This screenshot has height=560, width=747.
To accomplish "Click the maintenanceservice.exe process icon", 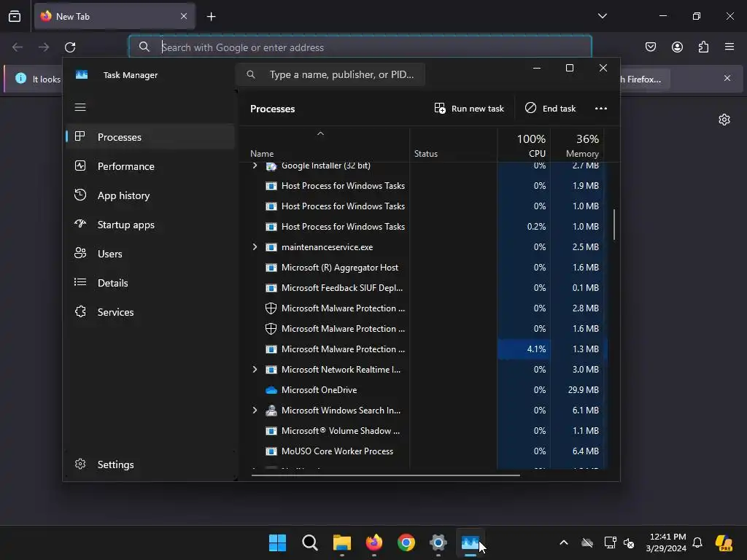I will click(x=271, y=247).
